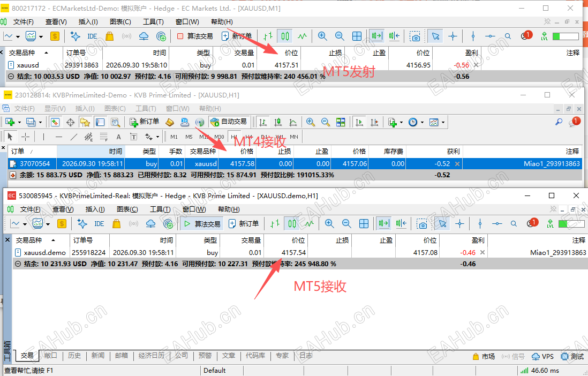Open IDE editor in EC Markets window
This screenshot has height=376, width=588.
coord(92,36)
